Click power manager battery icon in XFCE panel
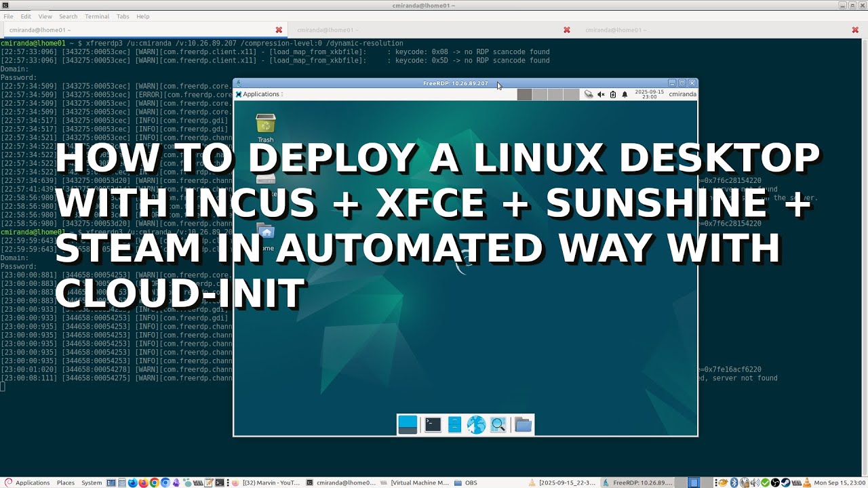Screen dimensions: 868x488 click(x=613, y=94)
